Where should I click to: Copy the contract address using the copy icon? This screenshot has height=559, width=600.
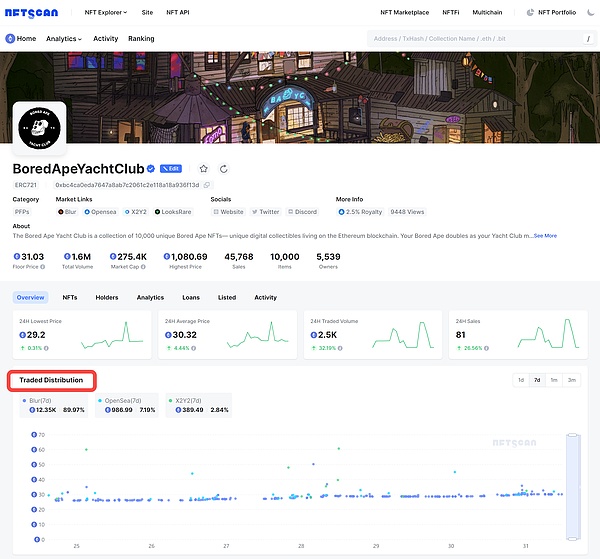click(207, 185)
